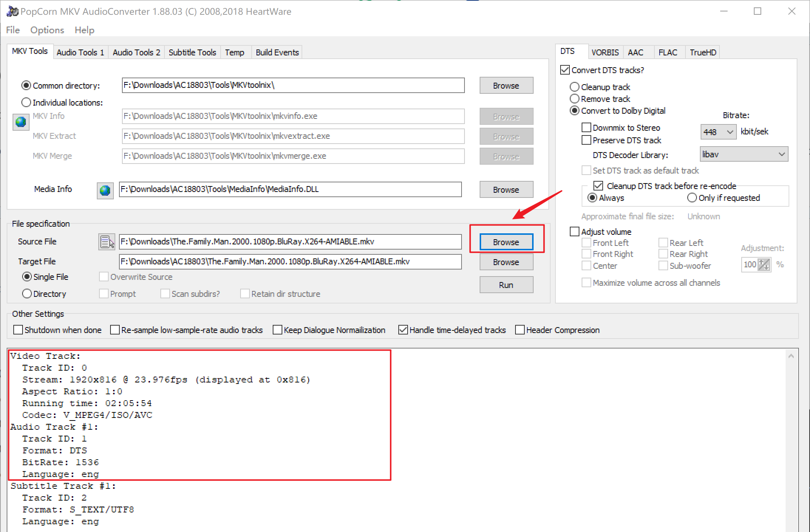The height and width of the screenshot is (532, 810).
Task: Expand the DTS Decoder Library libav dropdown
Action: 743,154
